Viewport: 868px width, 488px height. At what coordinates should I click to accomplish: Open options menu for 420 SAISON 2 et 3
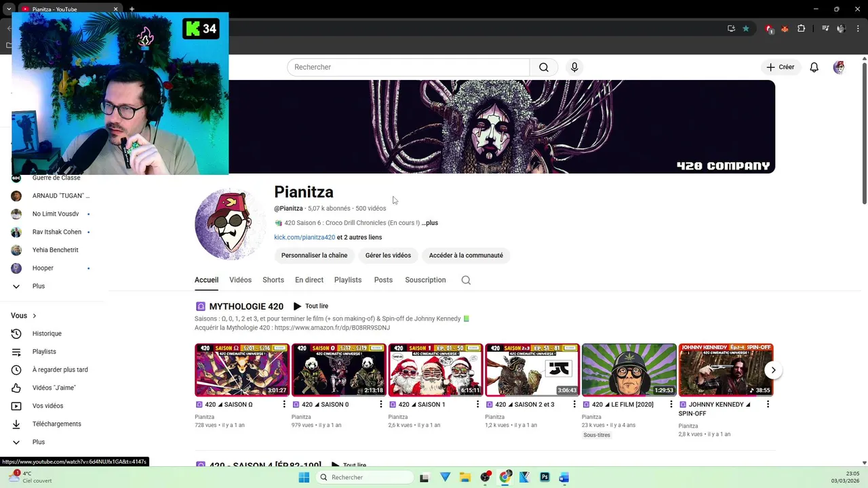(x=574, y=405)
